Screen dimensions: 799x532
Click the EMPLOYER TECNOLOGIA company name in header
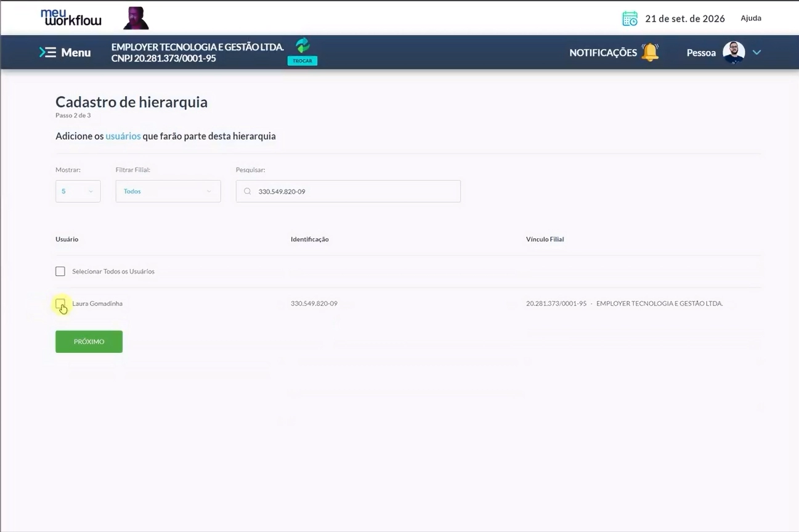(197, 47)
